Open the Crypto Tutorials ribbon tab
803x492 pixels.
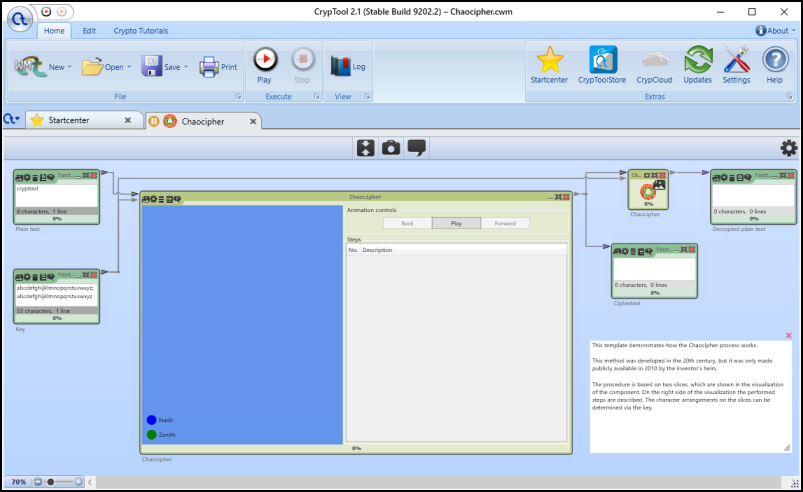click(x=141, y=31)
